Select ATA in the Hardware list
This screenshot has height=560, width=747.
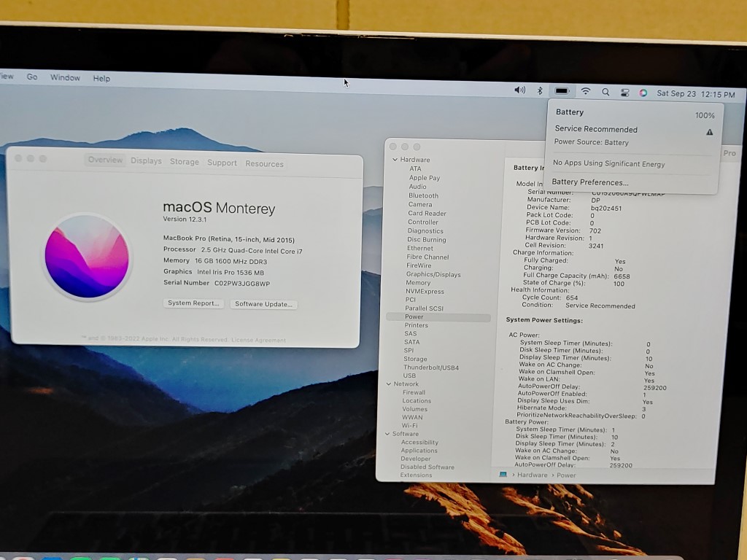pyautogui.click(x=415, y=168)
